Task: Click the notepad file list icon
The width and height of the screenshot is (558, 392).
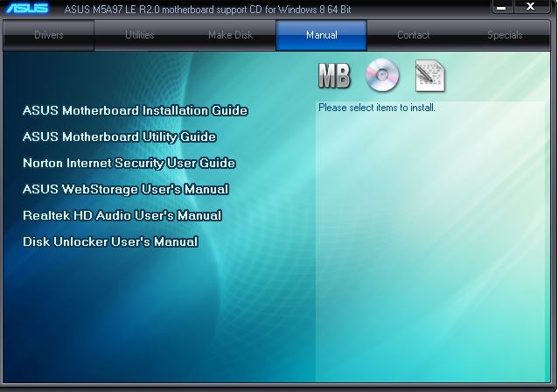Action: point(430,76)
